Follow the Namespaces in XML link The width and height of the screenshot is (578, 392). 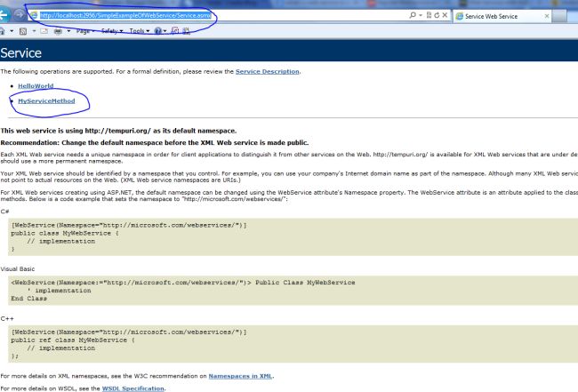240,376
